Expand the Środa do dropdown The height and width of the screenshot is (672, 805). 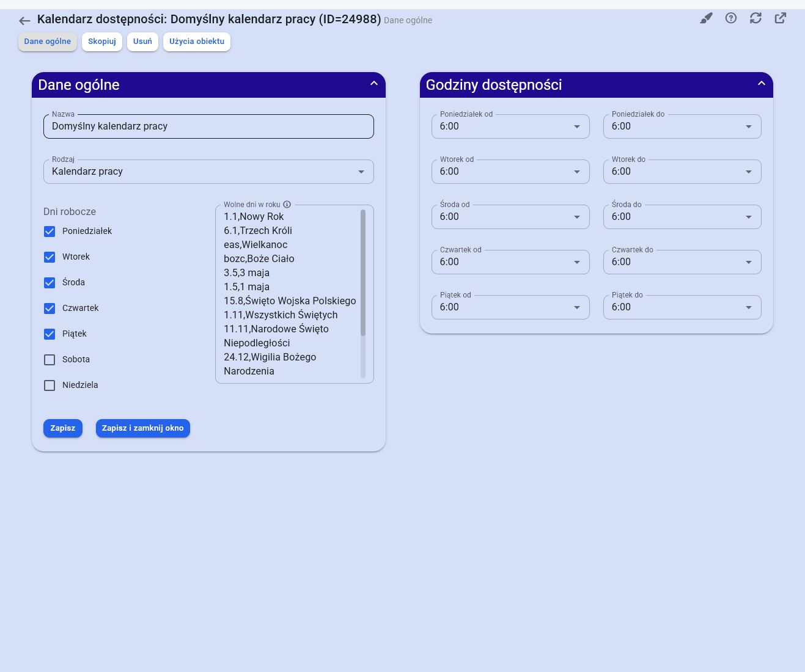[x=682, y=217]
